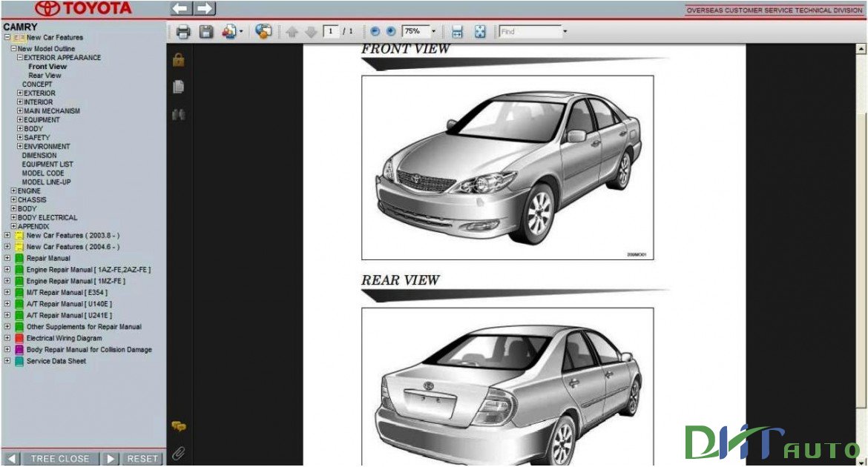868x467 pixels.
Task: Click the globe web services icon
Action: pos(263,32)
